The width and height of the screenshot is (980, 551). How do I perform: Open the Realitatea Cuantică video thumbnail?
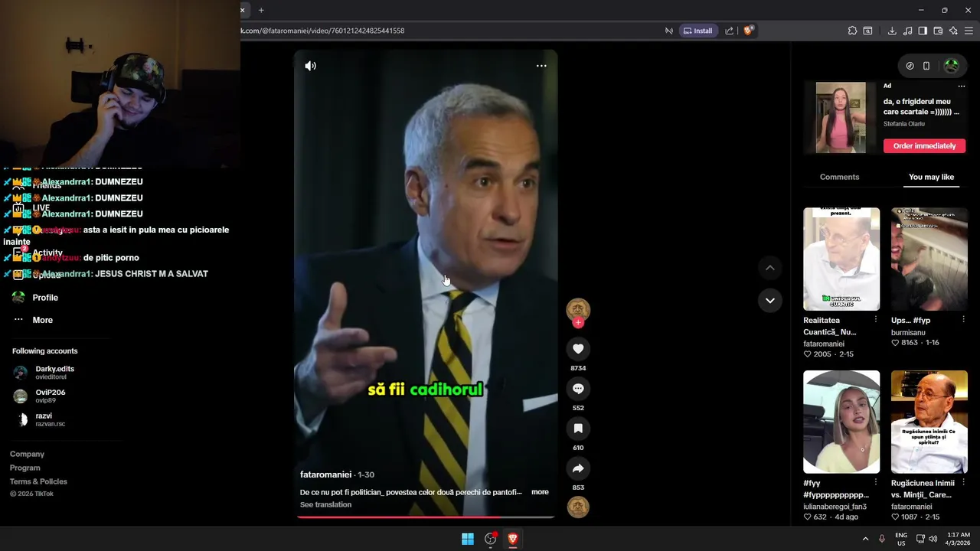tap(841, 259)
